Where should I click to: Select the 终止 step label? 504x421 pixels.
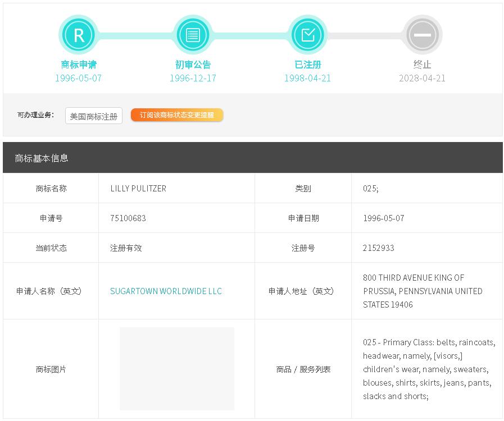[422, 65]
